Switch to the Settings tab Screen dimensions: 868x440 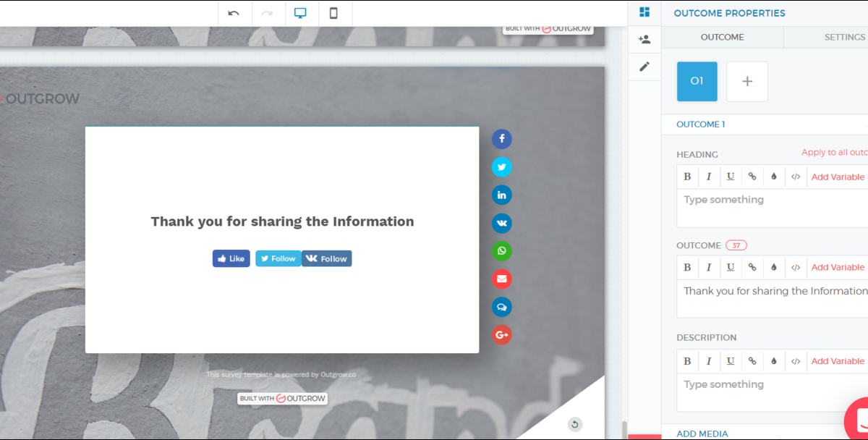click(844, 37)
